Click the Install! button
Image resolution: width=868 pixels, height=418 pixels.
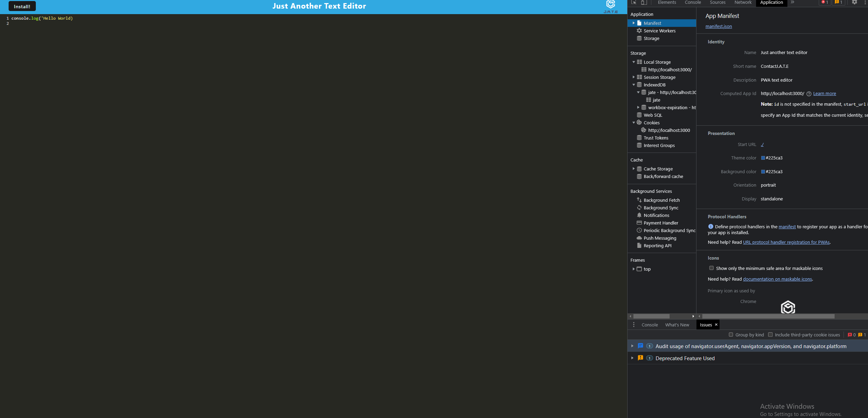pyautogui.click(x=22, y=6)
